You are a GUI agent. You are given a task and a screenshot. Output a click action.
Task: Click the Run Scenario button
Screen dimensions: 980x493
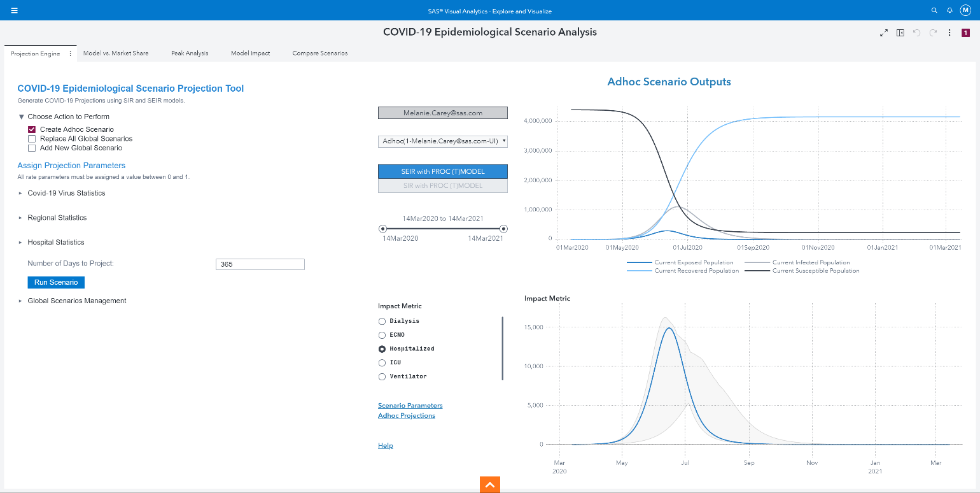click(x=56, y=282)
